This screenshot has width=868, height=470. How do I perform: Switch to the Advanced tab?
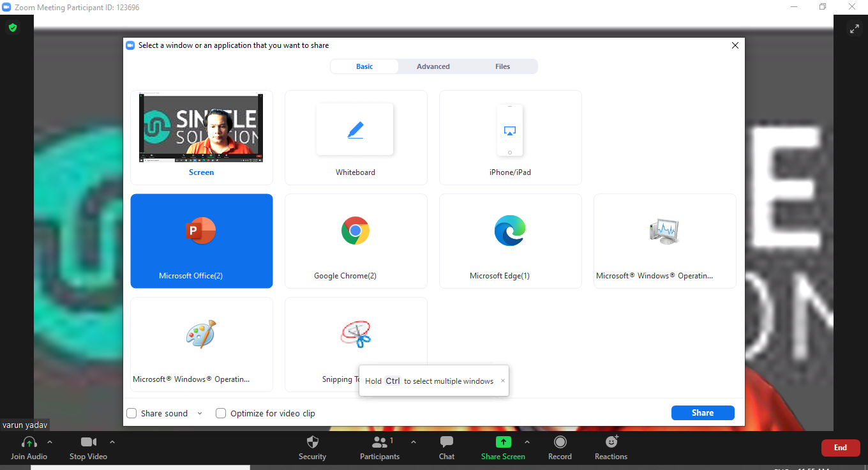click(433, 66)
